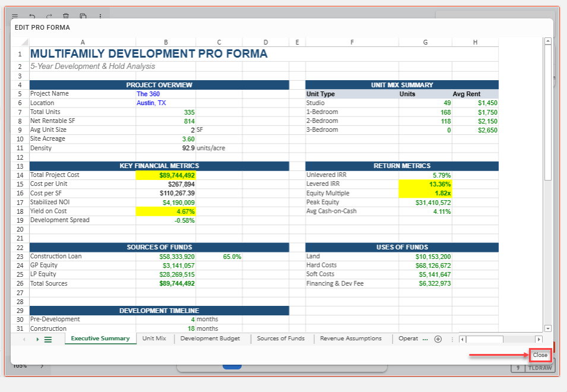Click the Site Acreage value 3.60
This screenshot has height=392, width=567.
click(x=166, y=139)
